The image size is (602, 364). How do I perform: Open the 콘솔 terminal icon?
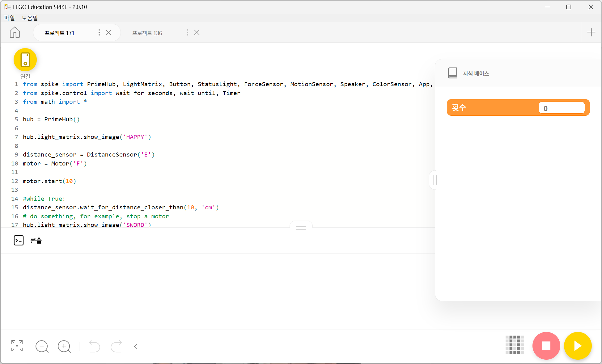point(19,241)
